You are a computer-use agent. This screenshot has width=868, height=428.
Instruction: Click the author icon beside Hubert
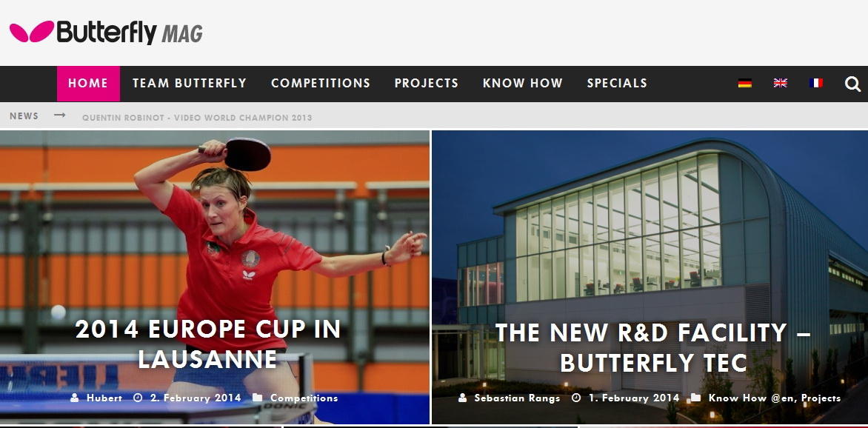74,398
